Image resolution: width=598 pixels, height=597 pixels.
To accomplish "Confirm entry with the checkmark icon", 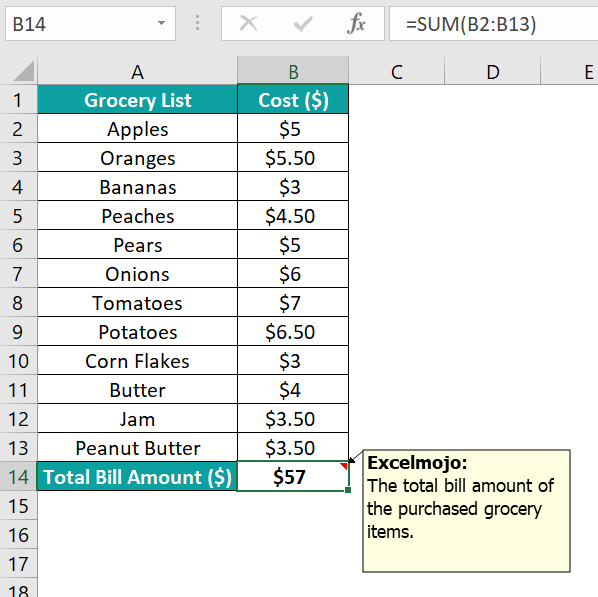I will 303,24.
